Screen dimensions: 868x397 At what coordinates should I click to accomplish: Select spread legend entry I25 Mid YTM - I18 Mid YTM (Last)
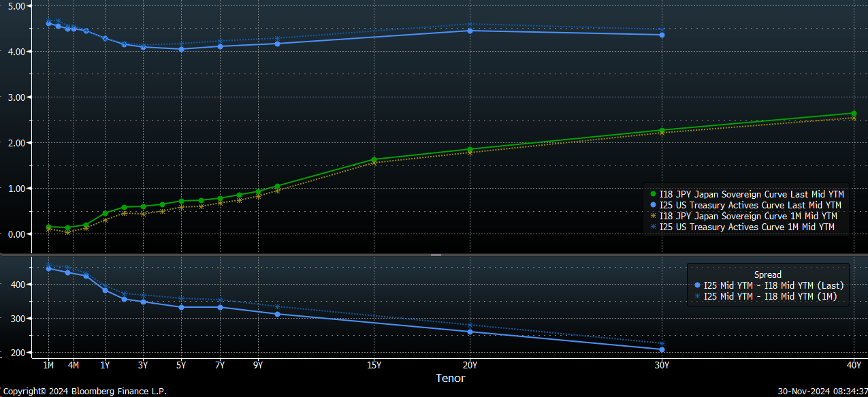click(769, 285)
